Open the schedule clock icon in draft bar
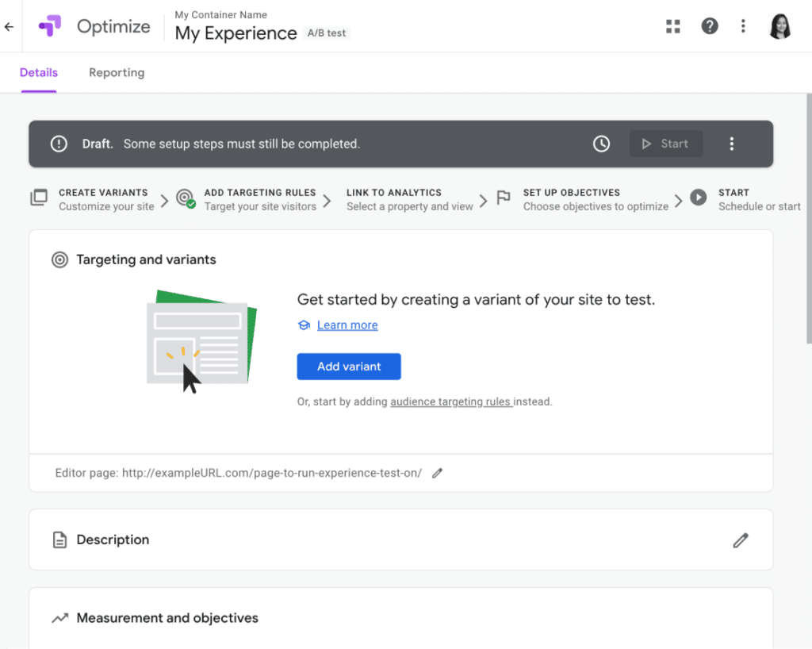Screen dimensions: 812x649 pyautogui.click(x=601, y=144)
